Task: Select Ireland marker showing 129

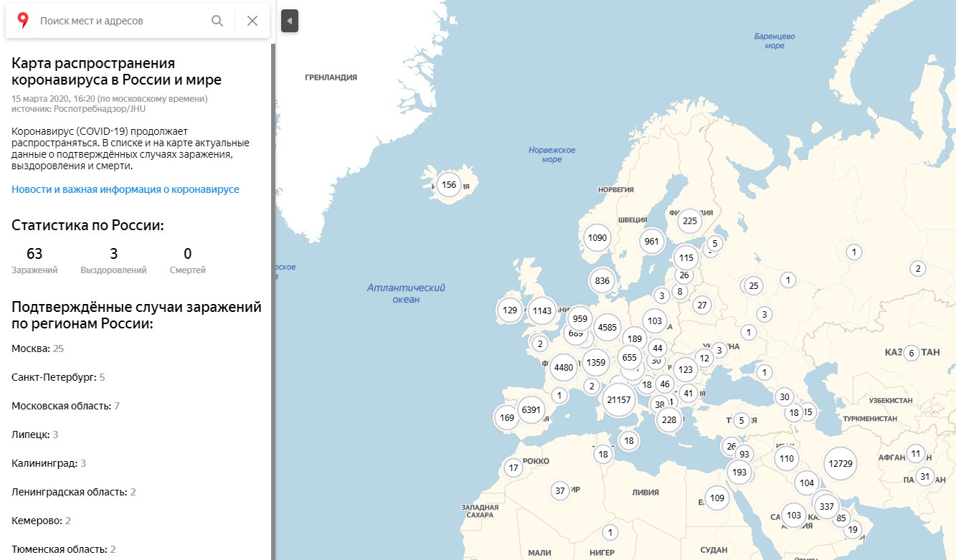Action: [510, 310]
